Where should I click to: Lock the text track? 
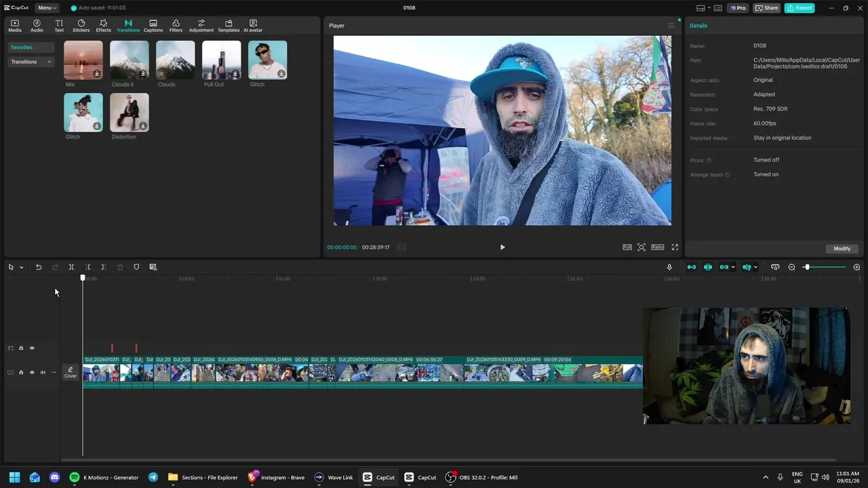point(21,348)
